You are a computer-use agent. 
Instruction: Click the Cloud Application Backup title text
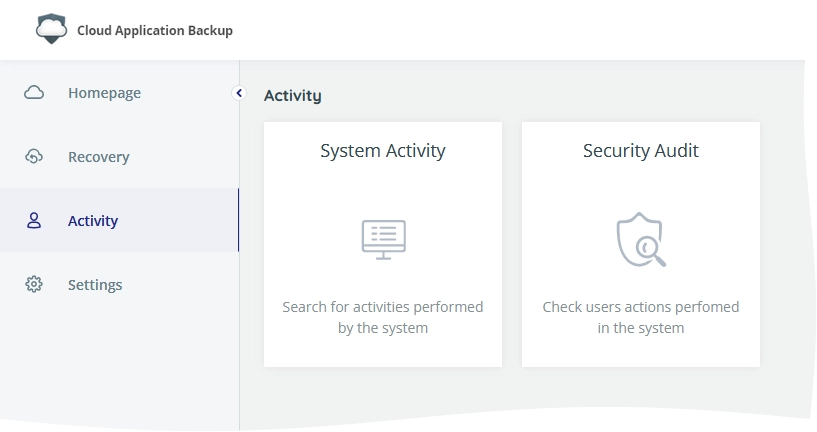point(155,30)
